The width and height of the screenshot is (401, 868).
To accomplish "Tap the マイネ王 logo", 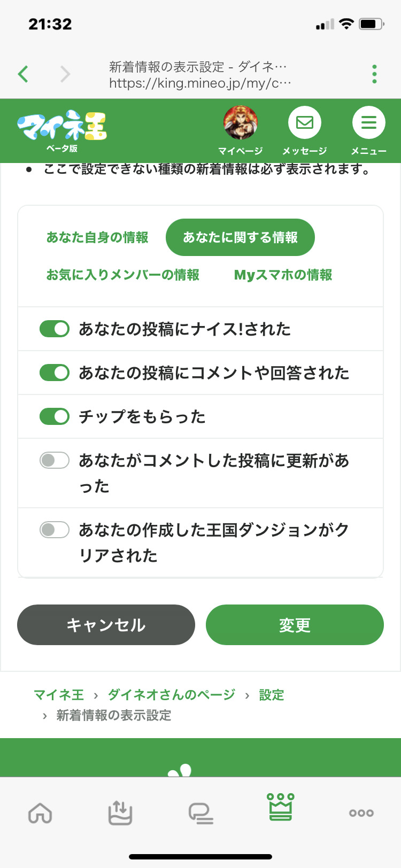I will [x=62, y=127].
